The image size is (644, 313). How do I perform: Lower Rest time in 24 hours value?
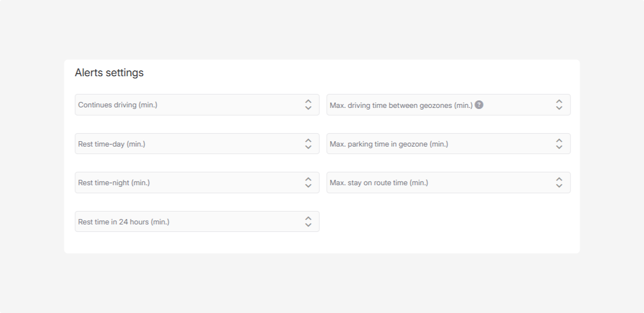coord(308,225)
